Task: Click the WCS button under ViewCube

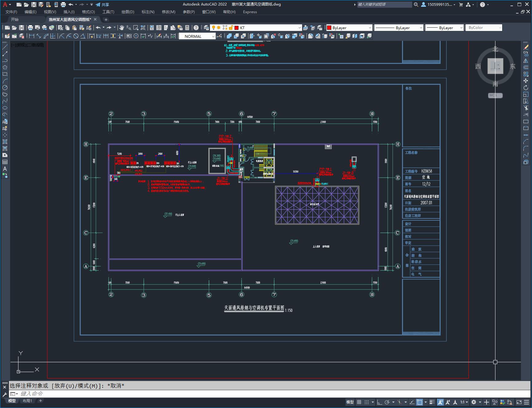Action: [x=495, y=95]
